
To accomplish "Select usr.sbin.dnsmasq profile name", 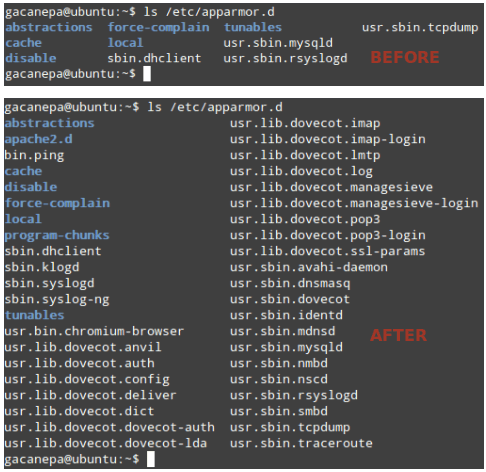I will pos(290,284).
